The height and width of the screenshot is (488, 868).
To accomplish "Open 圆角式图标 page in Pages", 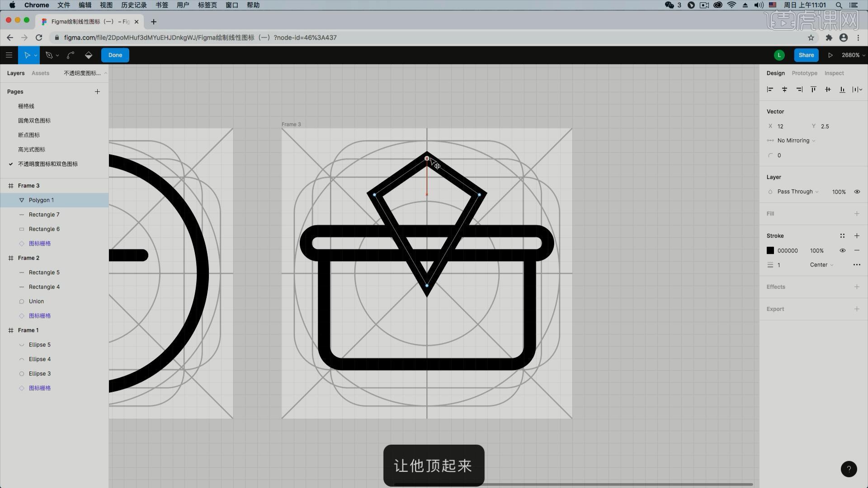I will point(34,120).
